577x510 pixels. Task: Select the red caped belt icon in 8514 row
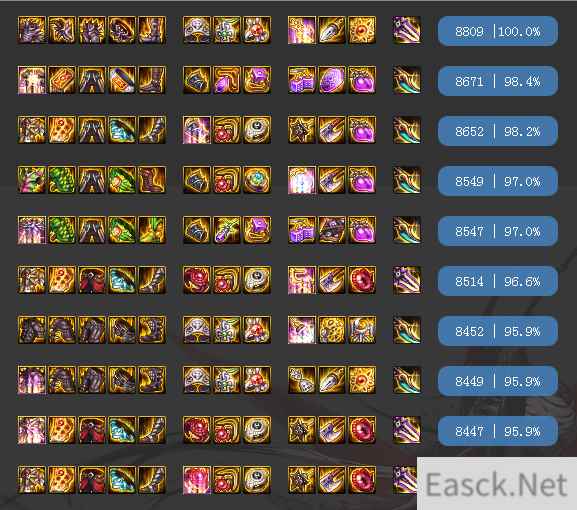tap(92, 280)
